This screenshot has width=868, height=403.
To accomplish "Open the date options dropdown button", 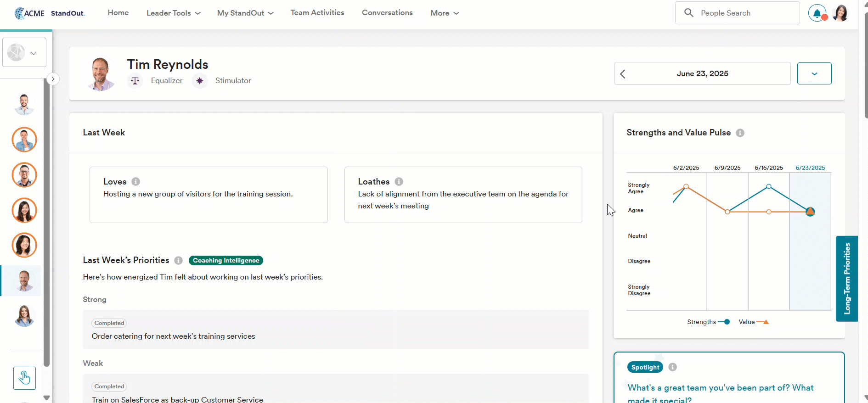I will 814,73.
